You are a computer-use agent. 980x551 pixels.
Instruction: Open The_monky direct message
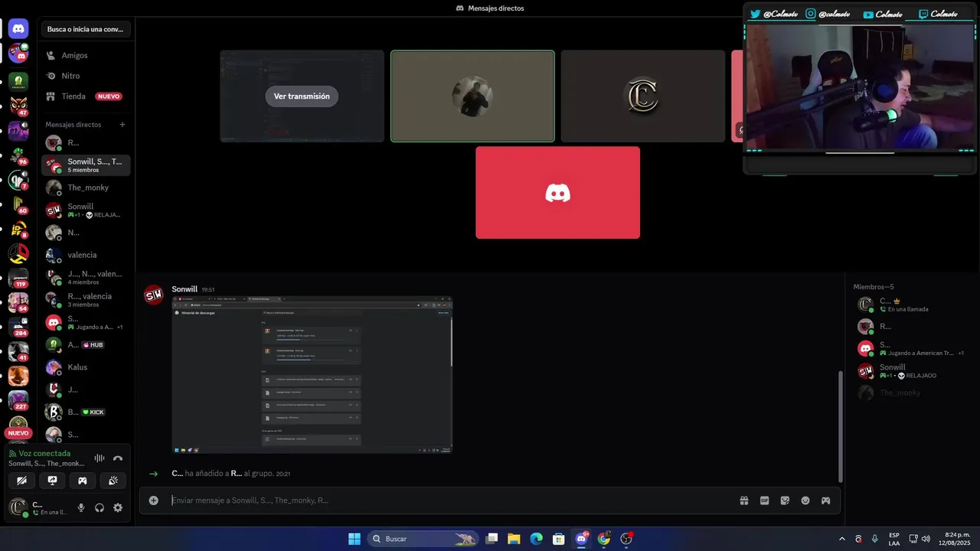point(86,187)
